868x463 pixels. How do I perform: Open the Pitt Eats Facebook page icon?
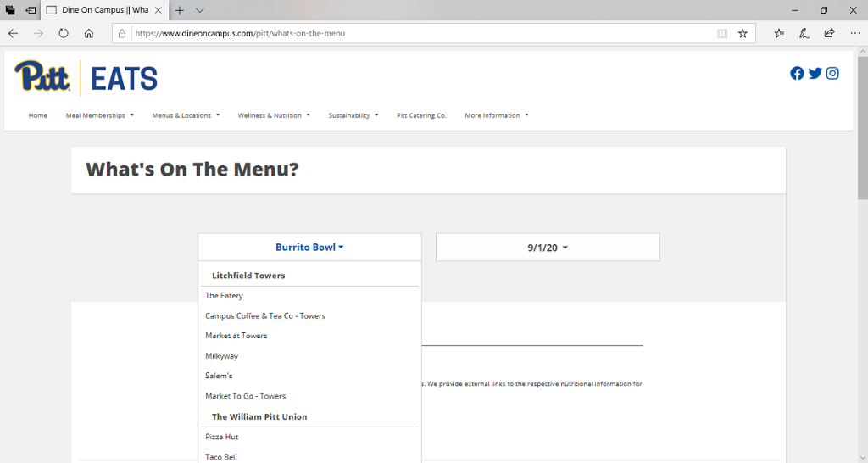(797, 73)
